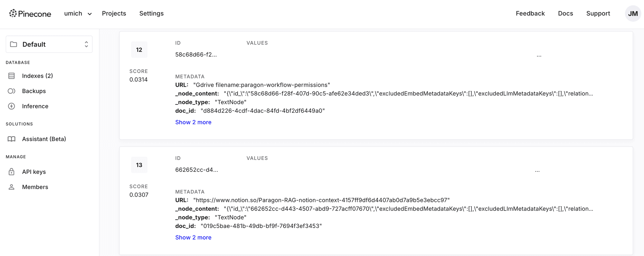
Task: Open the ellipsis menu for record 12
Action: click(x=539, y=56)
